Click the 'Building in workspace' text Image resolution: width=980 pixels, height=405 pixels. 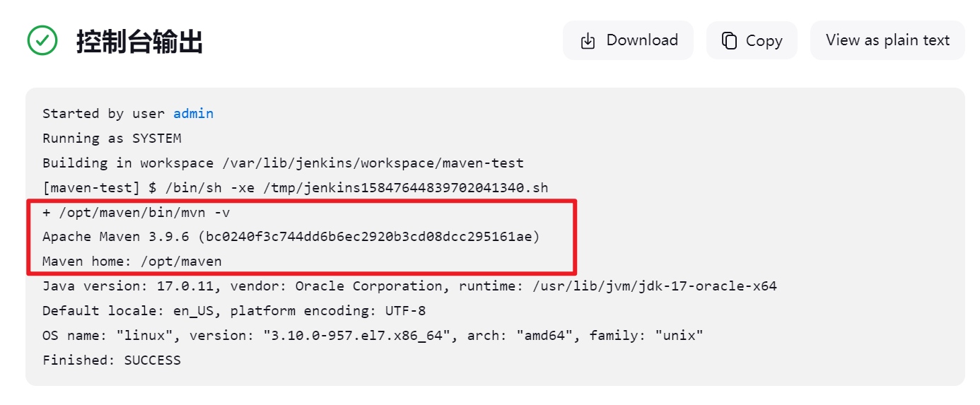pos(128,163)
